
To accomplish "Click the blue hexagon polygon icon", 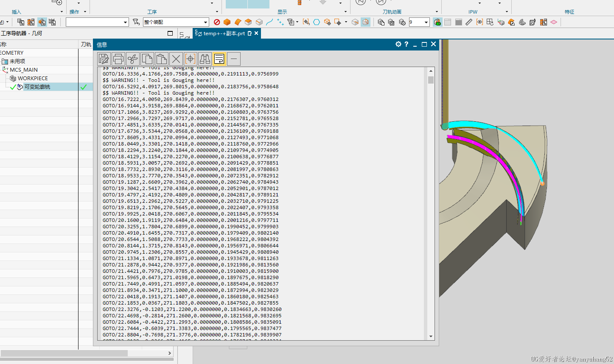I will tap(317, 22).
